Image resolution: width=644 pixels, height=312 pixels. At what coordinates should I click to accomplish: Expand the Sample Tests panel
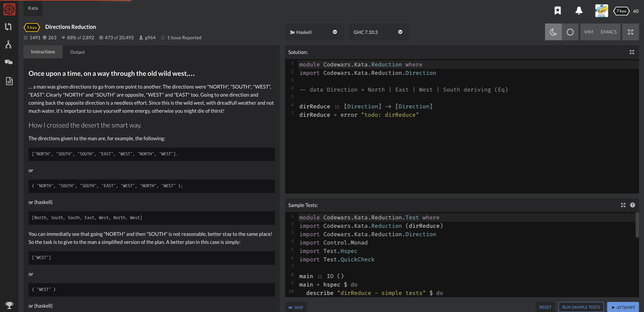click(x=623, y=205)
